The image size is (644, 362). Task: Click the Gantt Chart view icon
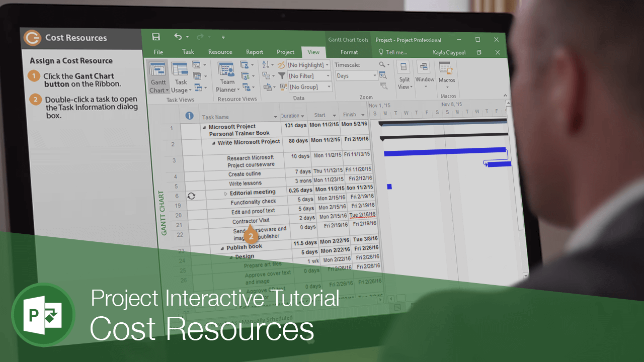(x=158, y=70)
